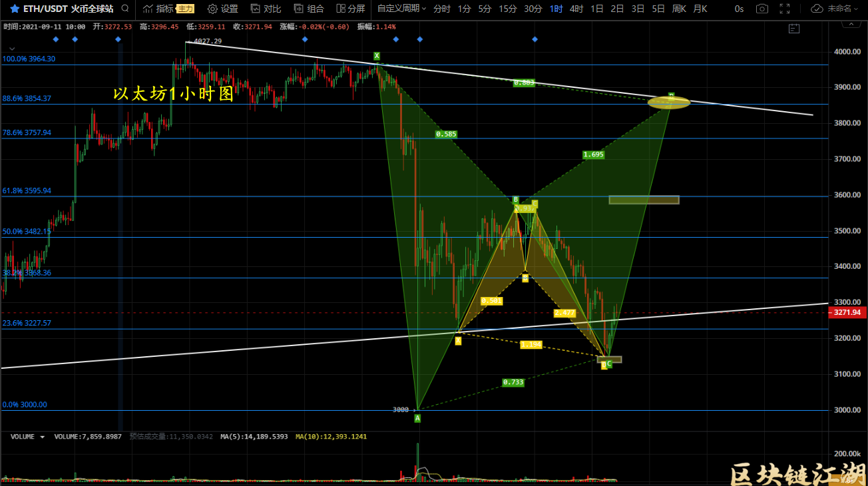Select the 30分 interval
Viewport: 868px width, 486px height.
click(533, 9)
